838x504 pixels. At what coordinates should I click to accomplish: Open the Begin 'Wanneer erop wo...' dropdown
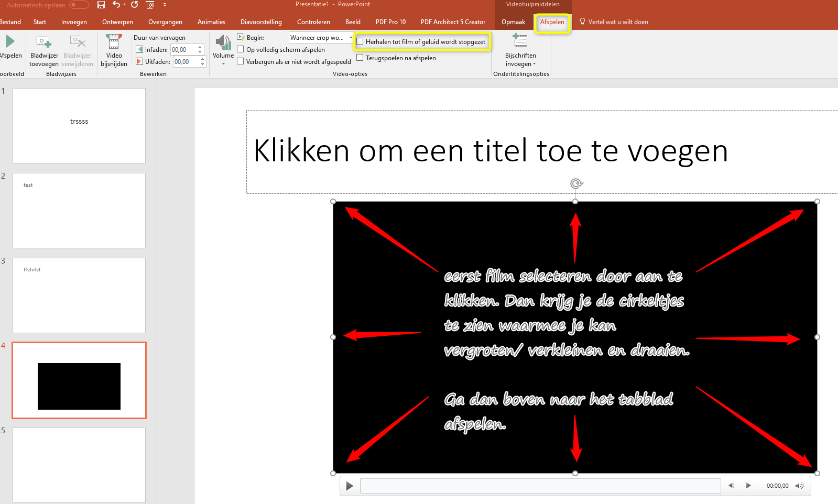click(351, 38)
